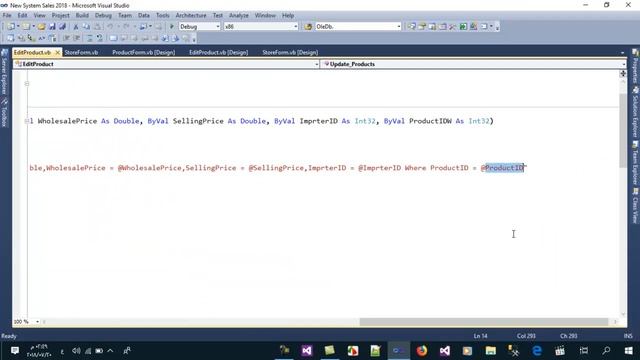640x360 pixels.
Task: Open the taskbar search magnifier
Action: (606, 351)
